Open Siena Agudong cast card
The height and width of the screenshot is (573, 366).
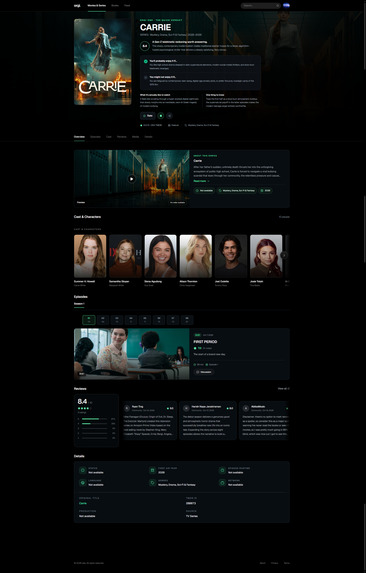pos(161,260)
